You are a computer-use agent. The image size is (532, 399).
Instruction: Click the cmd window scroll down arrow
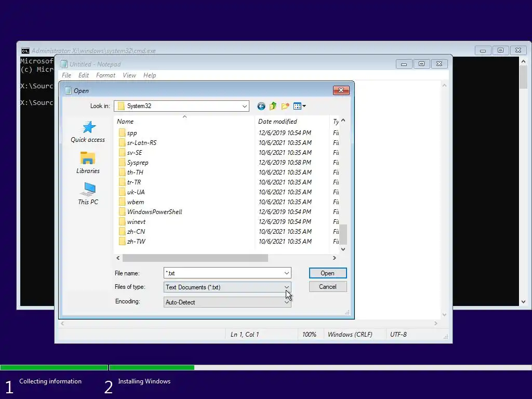pyautogui.click(x=524, y=302)
